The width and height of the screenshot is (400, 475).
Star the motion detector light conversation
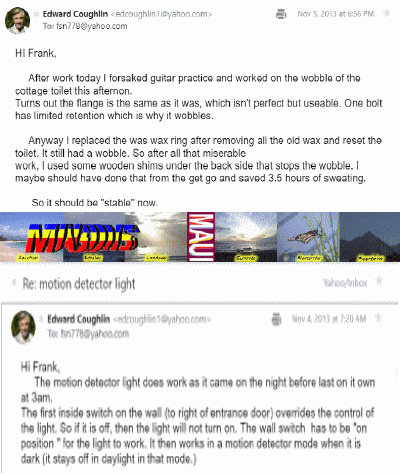(379, 281)
